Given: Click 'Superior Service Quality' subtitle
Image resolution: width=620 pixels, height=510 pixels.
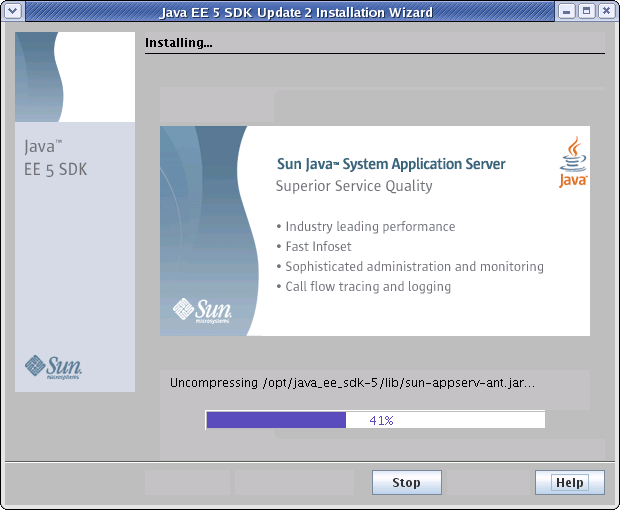Looking at the screenshot, I should coord(354,186).
